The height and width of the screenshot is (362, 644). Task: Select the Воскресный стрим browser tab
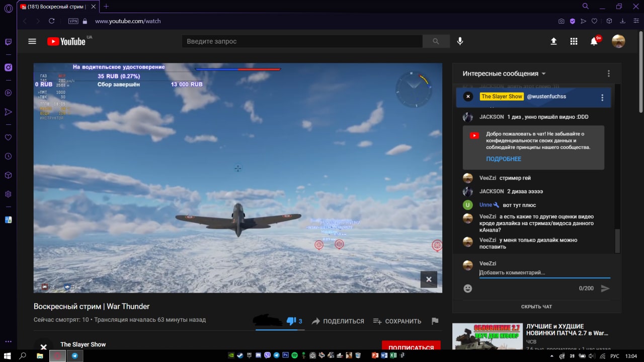tap(58, 7)
